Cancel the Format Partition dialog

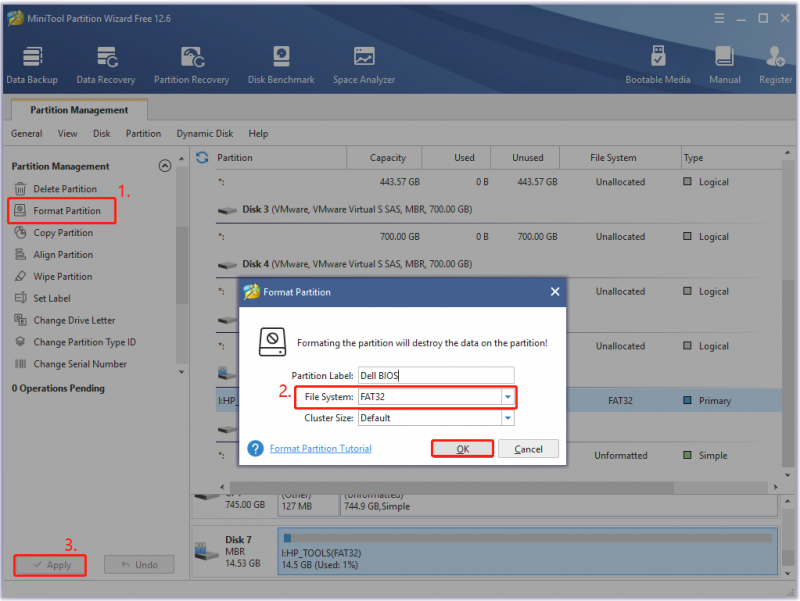528,449
